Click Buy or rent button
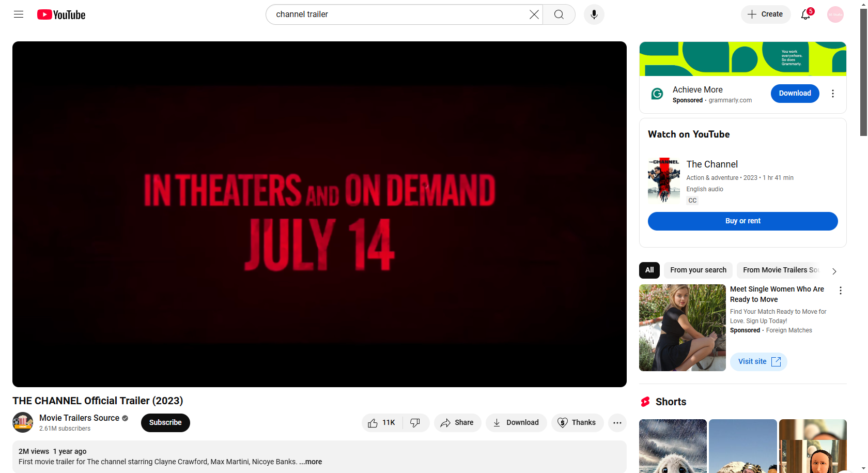Screen dimensions: 868x473 coord(743,221)
